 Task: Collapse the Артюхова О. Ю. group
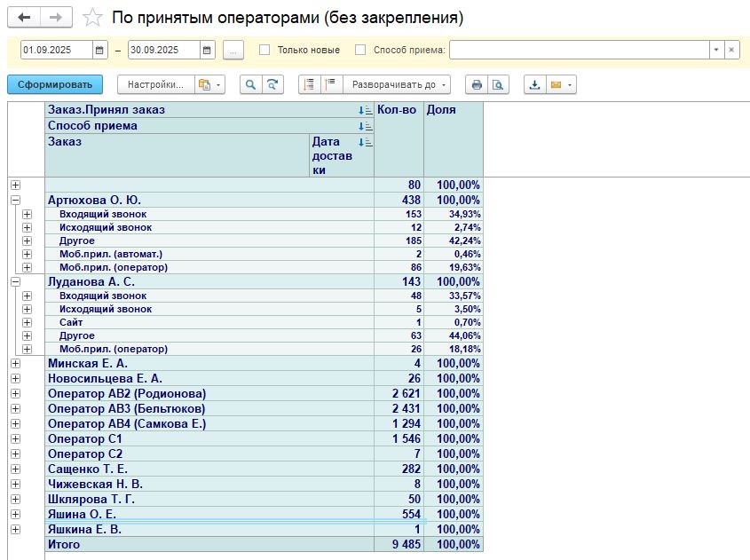click(15, 201)
